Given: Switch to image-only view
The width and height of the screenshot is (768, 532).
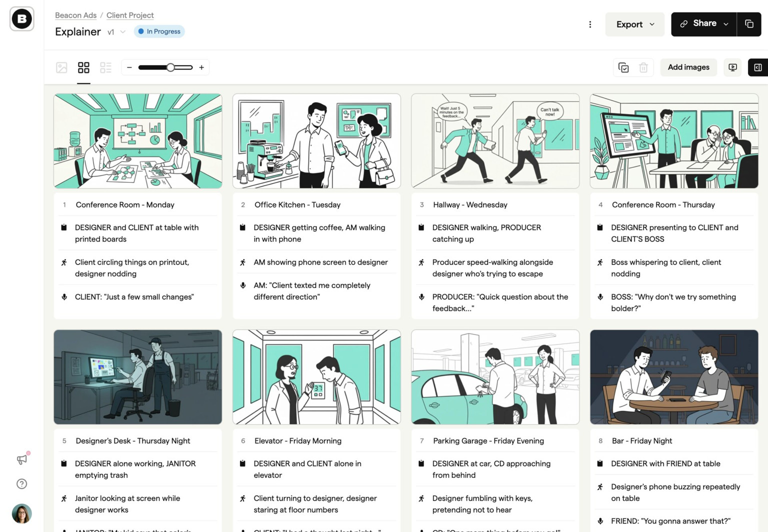Looking at the screenshot, I should point(61,67).
